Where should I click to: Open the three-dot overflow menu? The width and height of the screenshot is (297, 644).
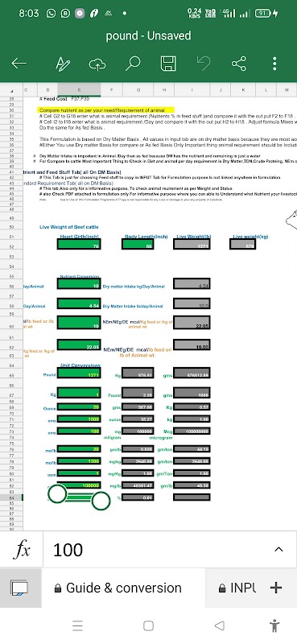point(274,64)
